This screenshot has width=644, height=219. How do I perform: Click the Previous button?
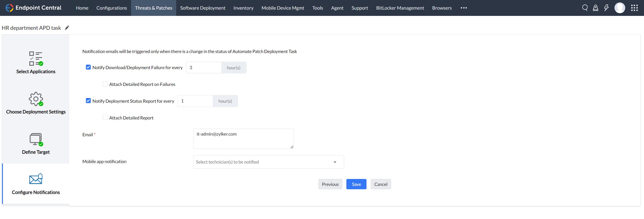(330, 184)
